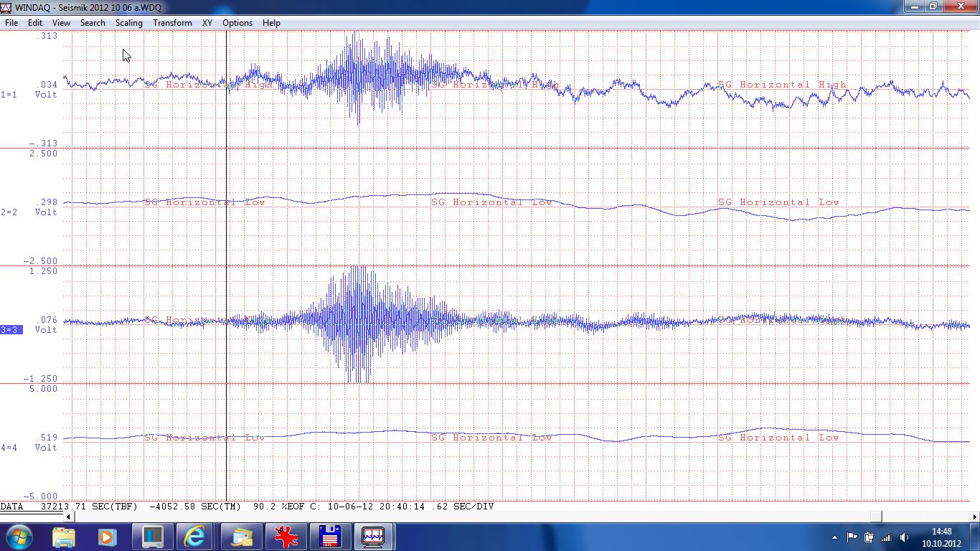Select channel 3=3 label

(x=11, y=330)
